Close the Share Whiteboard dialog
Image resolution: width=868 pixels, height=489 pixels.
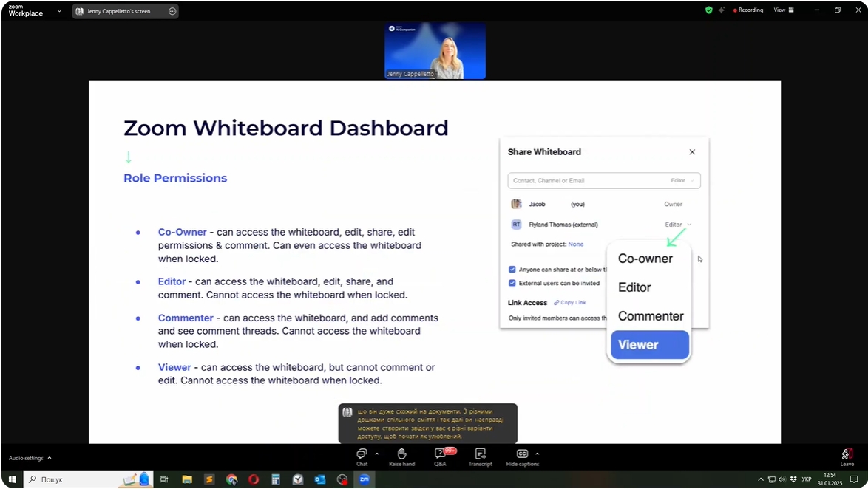click(x=692, y=152)
